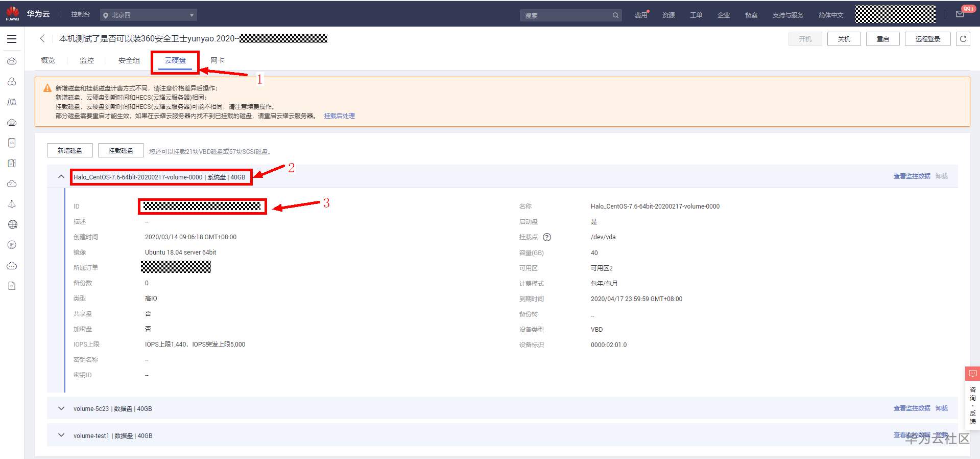Switch to the 监控 tab

87,60
